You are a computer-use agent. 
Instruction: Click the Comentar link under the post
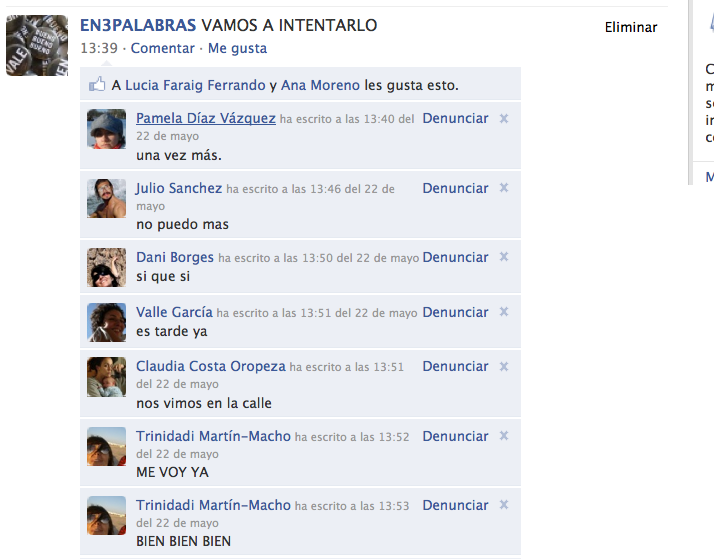tap(163, 48)
